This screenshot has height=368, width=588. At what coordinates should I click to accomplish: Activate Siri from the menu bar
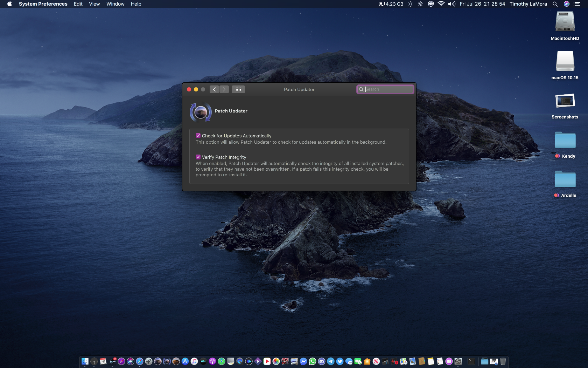(x=567, y=4)
